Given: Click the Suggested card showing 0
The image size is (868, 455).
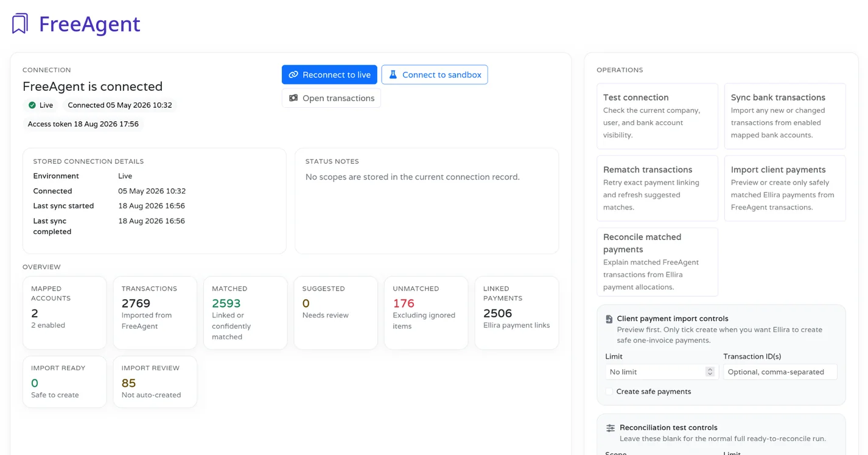Looking at the screenshot, I should point(336,313).
